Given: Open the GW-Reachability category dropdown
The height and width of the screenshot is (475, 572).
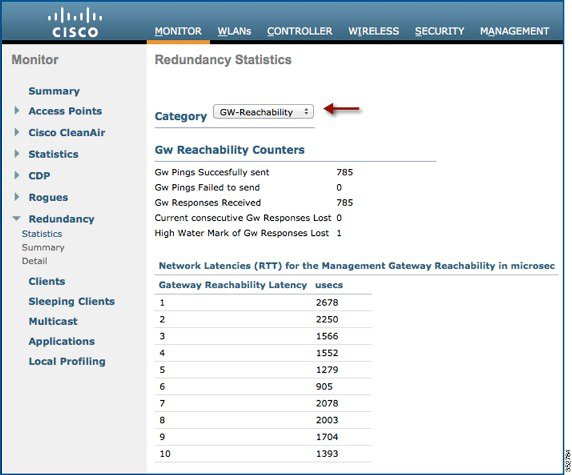Looking at the screenshot, I should point(263,112).
